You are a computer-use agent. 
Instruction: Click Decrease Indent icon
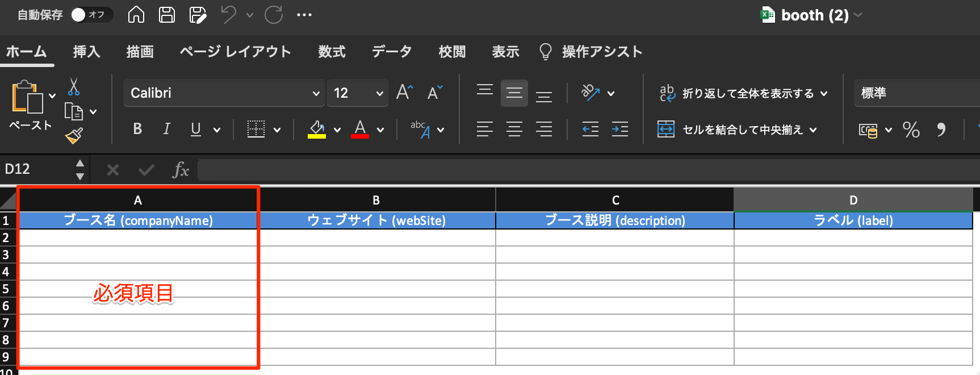click(x=590, y=130)
